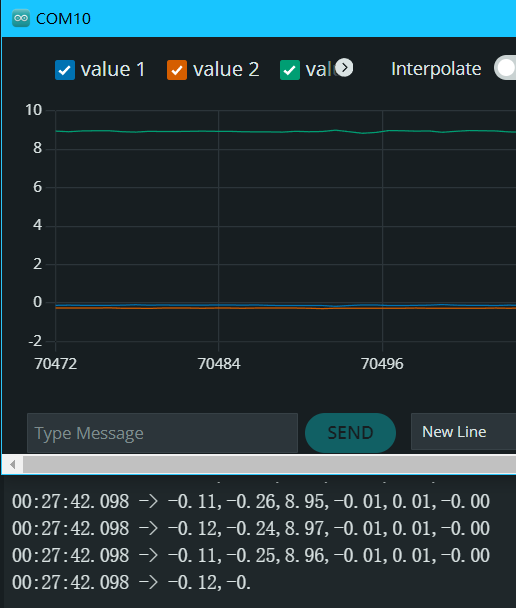Click the COM10 window title
This screenshot has width=516, height=608.
tap(63, 19)
